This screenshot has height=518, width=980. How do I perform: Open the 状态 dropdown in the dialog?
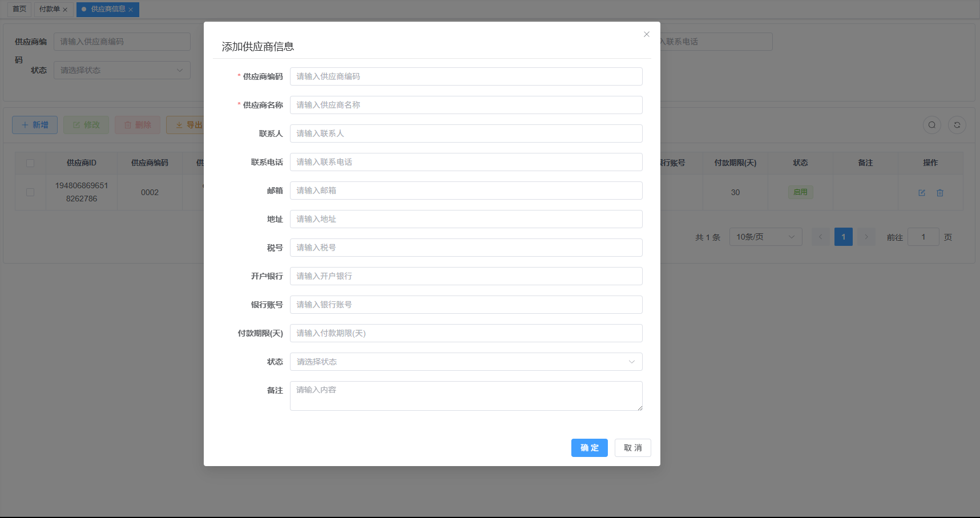(466, 361)
